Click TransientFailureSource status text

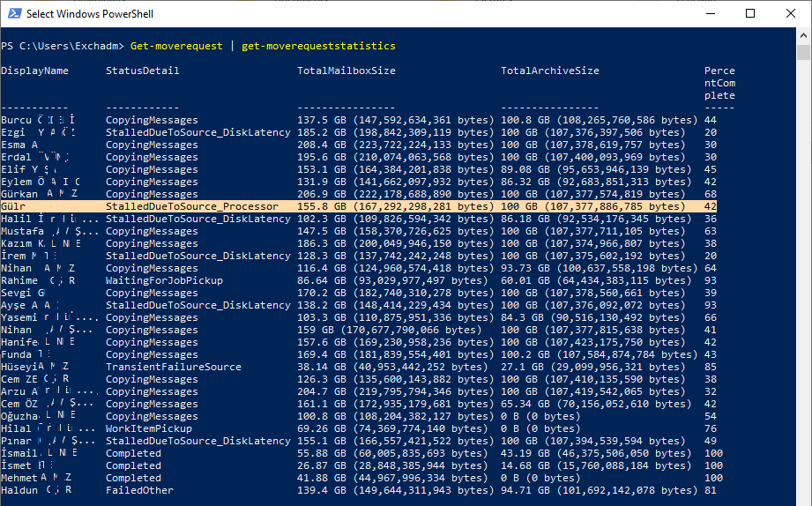pyautogui.click(x=174, y=367)
